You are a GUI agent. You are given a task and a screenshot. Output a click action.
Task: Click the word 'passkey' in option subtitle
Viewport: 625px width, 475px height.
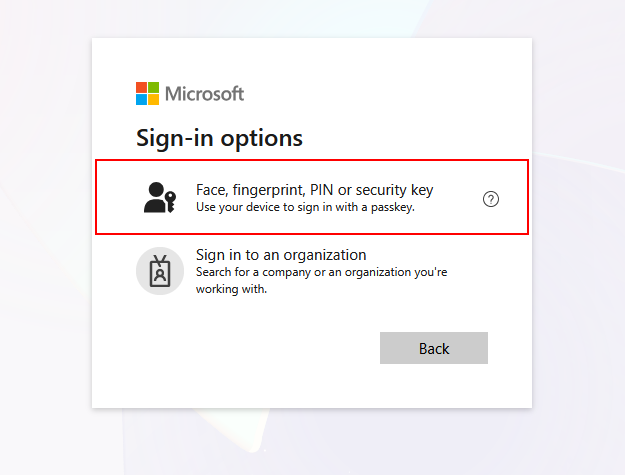tap(390, 208)
